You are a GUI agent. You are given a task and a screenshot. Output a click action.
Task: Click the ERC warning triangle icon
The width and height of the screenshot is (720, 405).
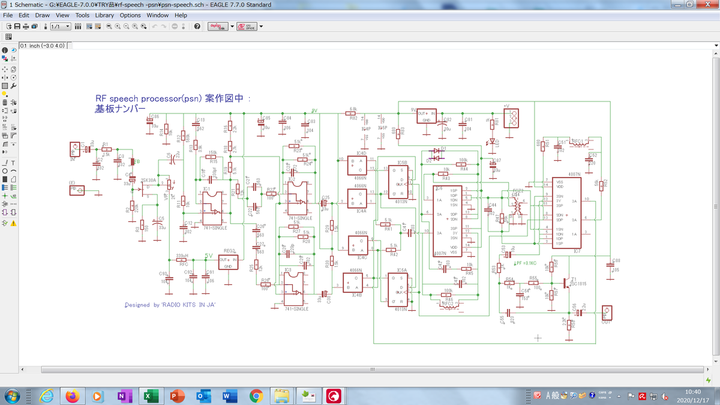point(14,223)
